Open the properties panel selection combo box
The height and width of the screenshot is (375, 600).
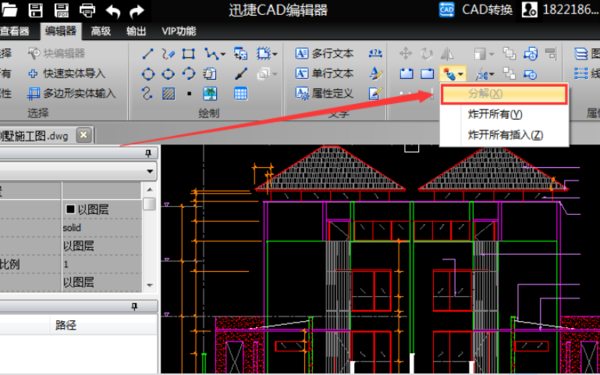click(x=78, y=171)
